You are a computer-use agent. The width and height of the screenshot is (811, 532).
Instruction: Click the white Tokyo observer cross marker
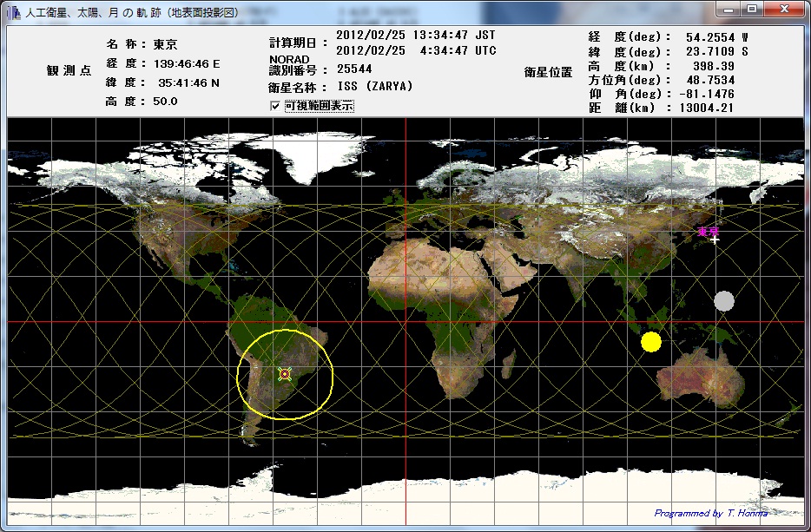click(x=715, y=240)
